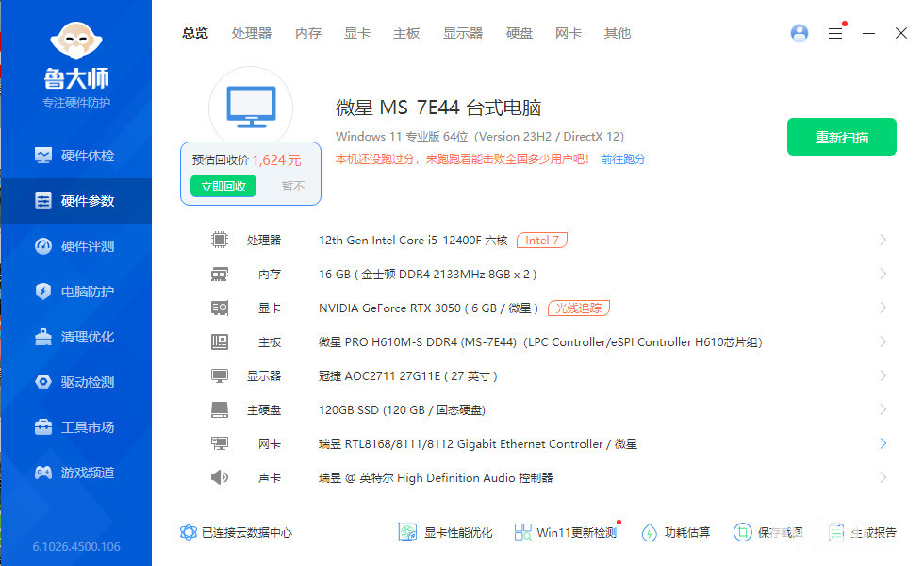The height and width of the screenshot is (566, 924).
Task: Expand the 内存 row chevron
Action: pyautogui.click(x=883, y=275)
